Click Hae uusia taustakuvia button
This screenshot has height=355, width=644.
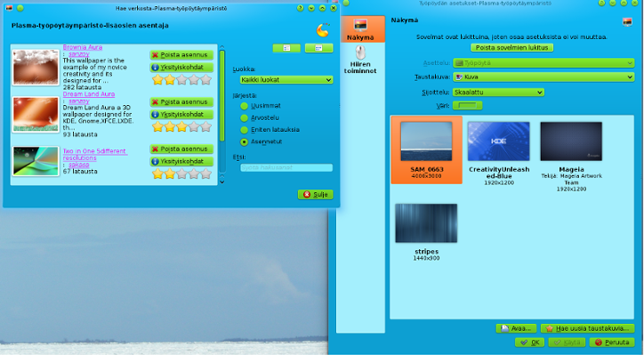click(x=587, y=328)
